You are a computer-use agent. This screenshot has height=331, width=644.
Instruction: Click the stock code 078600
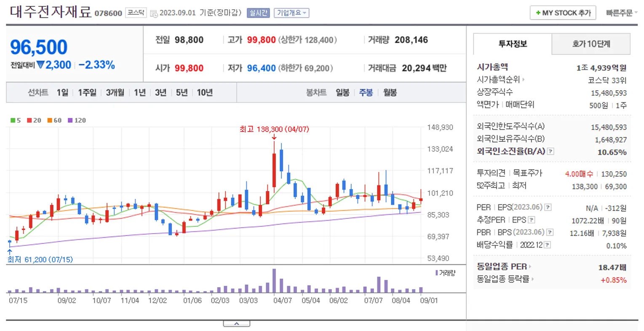pos(108,13)
